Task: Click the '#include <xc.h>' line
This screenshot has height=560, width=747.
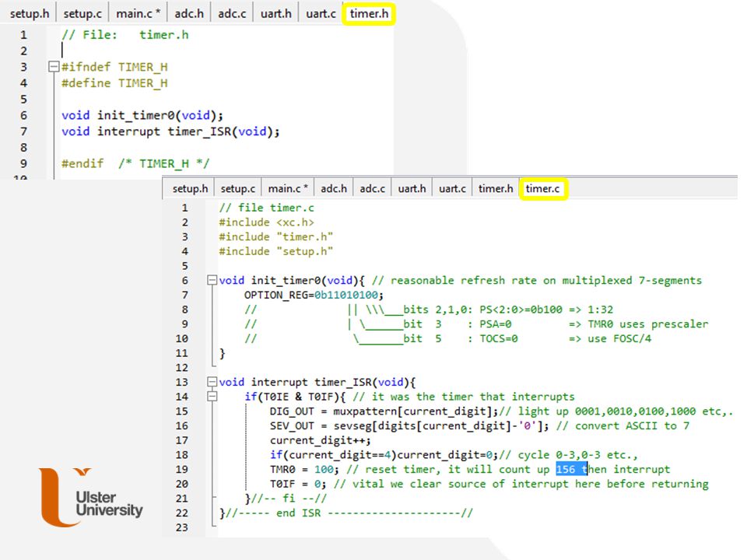Action: (x=266, y=222)
